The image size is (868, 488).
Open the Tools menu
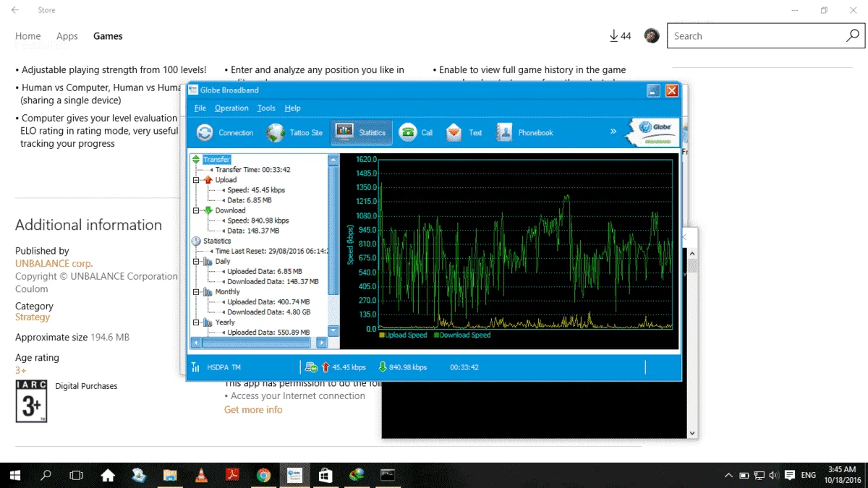266,108
